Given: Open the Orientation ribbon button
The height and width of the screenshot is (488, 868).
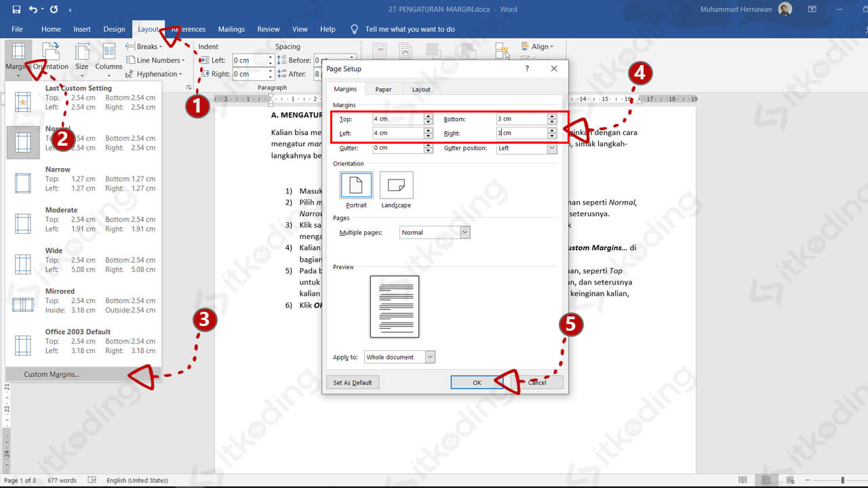Looking at the screenshot, I should (51, 59).
